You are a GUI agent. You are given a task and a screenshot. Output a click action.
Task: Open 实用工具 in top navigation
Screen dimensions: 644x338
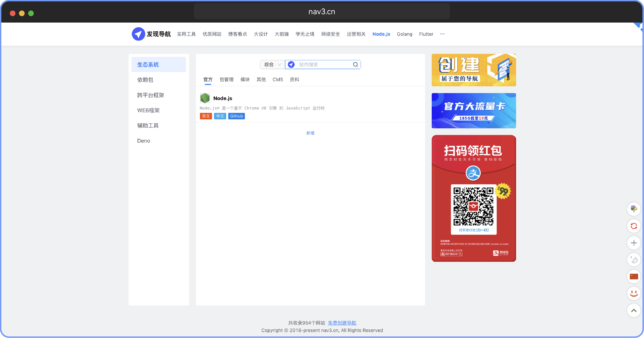tap(186, 34)
